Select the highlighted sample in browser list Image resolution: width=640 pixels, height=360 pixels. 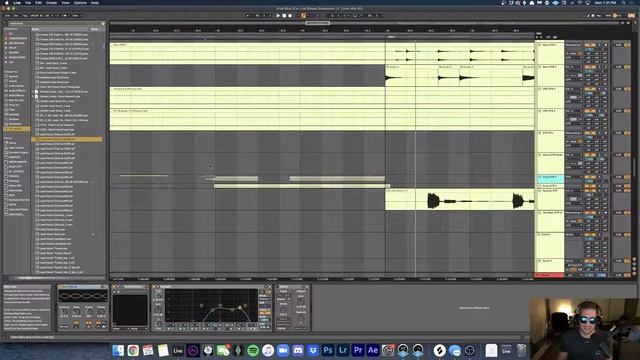[67, 139]
